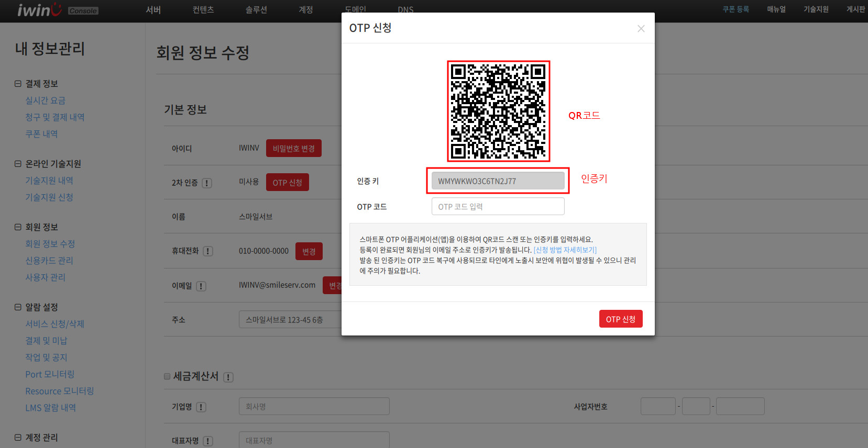Screen dimensions: 868x448
Task: Open 신용카드 관리 in the sidebar
Action: point(49,261)
